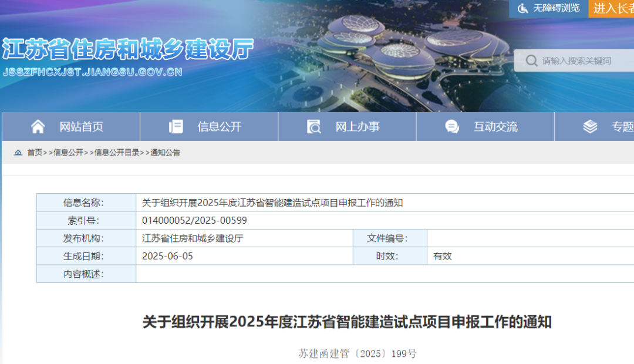
Task: Click the house icon beside 网站首页
Action: [38, 127]
